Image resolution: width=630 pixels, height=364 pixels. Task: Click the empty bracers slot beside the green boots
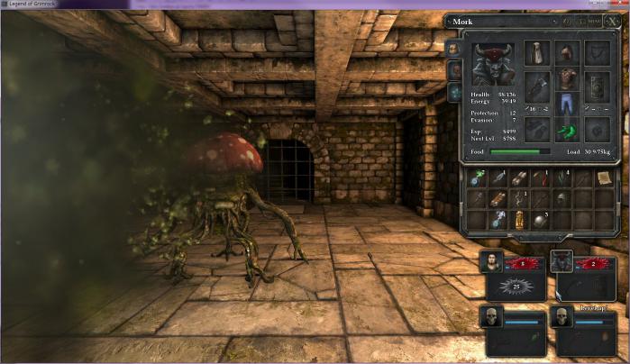pyautogui.click(x=597, y=130)
